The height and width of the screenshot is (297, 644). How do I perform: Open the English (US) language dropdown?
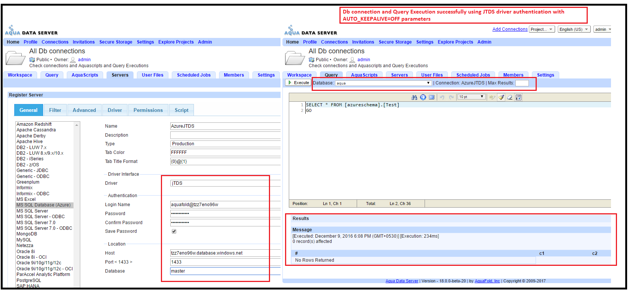pos(574,29)
